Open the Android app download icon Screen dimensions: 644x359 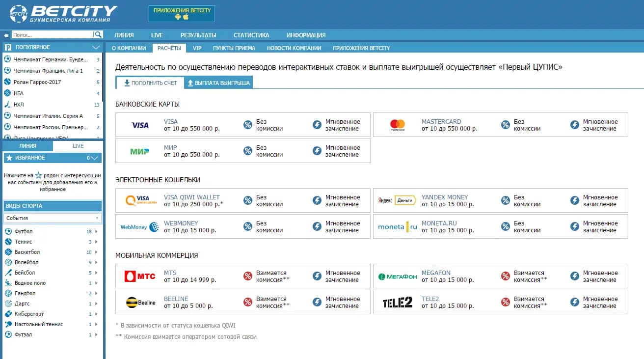tap(178, 17)
